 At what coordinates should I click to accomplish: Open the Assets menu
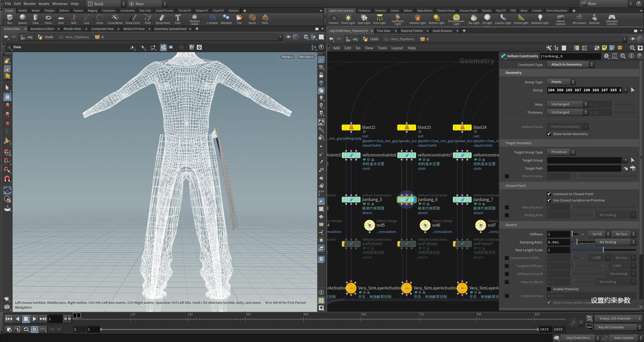click(x=44, y=4)
